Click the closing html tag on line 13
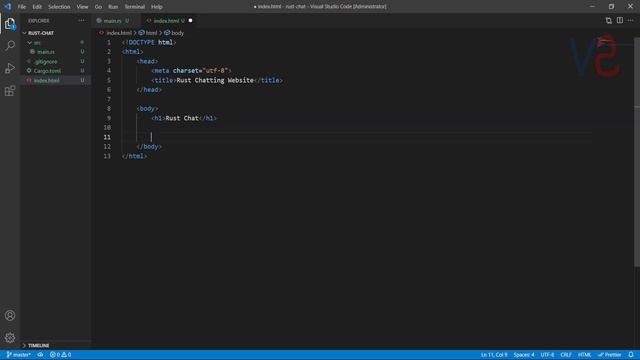The image size is (640, 360). pyautogui.click(x=134, y=156)
